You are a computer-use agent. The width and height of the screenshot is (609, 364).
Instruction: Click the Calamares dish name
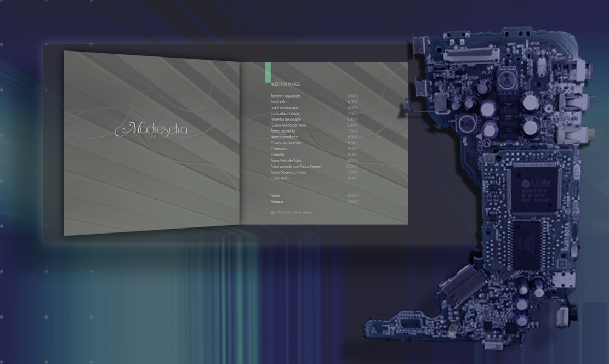click(279, 149)
